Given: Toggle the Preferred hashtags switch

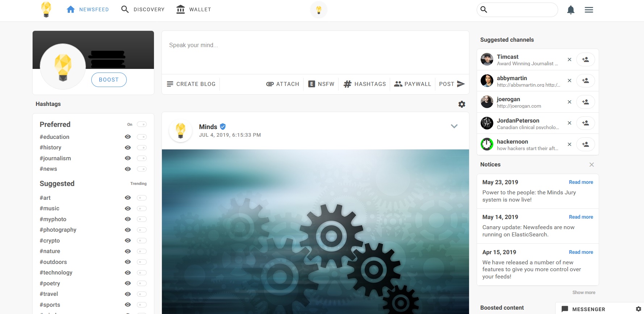Looking at the screenshot, I should tap(142, 124).
